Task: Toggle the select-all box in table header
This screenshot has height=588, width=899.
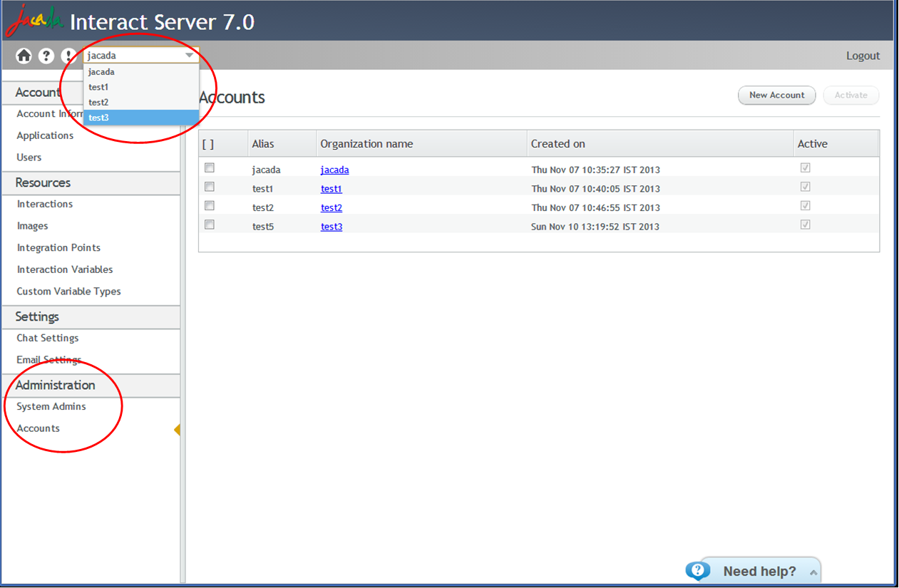Action: coord(208,144)
